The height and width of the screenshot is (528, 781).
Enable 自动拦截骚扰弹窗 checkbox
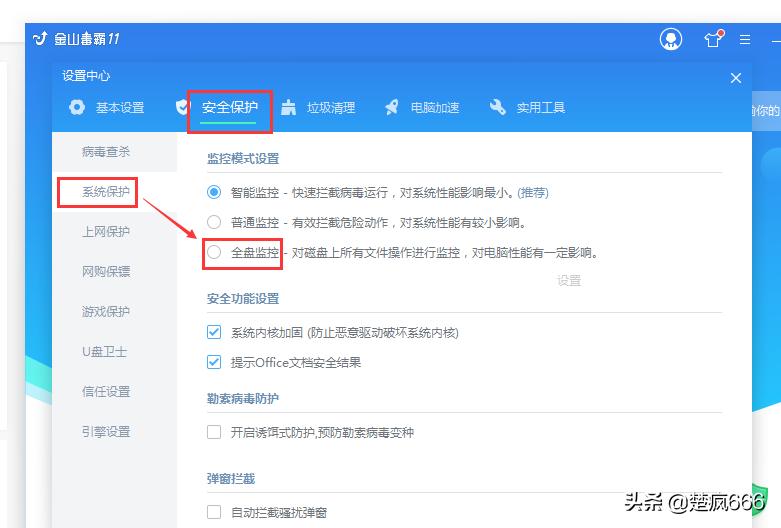coord(214,512)
